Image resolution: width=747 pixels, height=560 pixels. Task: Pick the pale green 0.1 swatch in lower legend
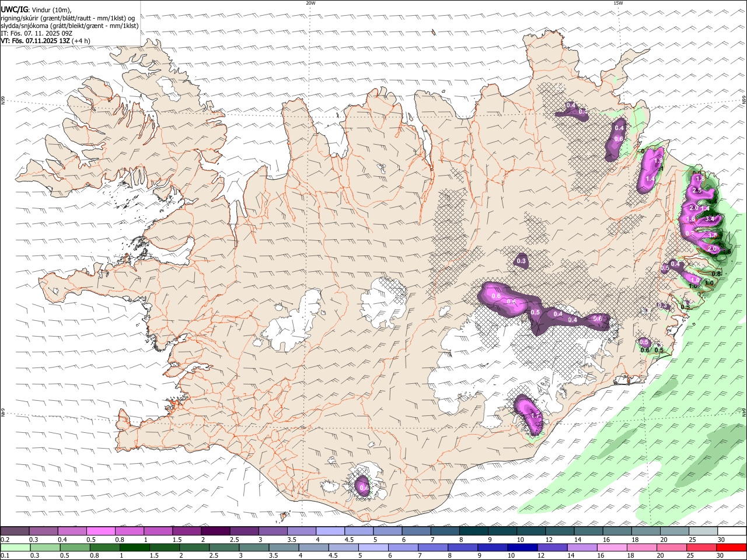(x=15, y=547)
